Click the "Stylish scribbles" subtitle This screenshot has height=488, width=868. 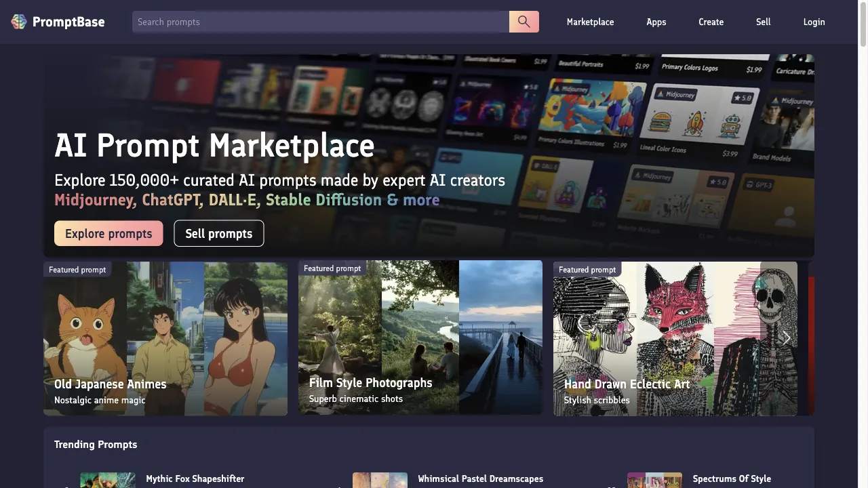[597, 400]
